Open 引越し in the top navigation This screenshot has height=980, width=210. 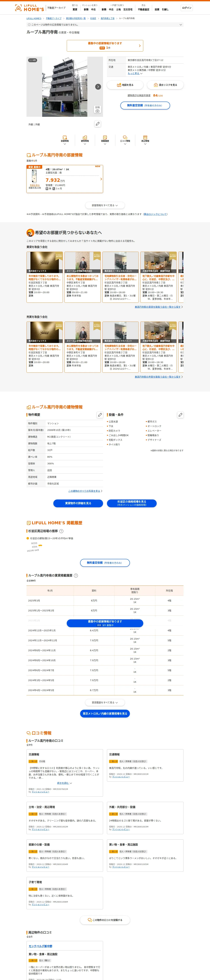pos(165,9)
